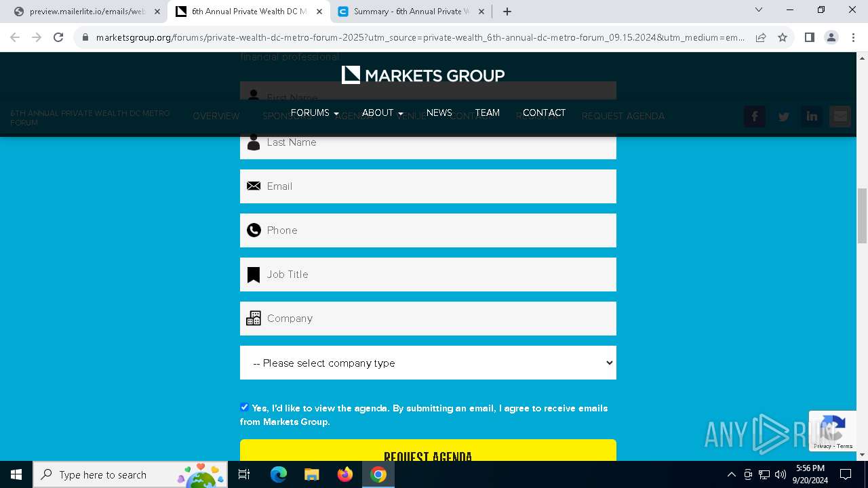Expand the ABOUT menu
868x488 pixels.
[x=382, y=113]
